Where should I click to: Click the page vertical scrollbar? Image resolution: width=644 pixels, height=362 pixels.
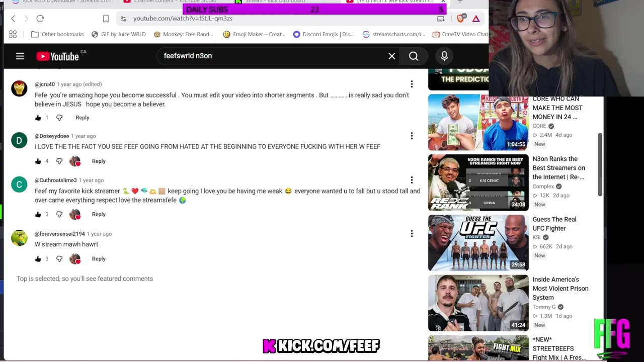pyautogui.click(x=600, y=164)
